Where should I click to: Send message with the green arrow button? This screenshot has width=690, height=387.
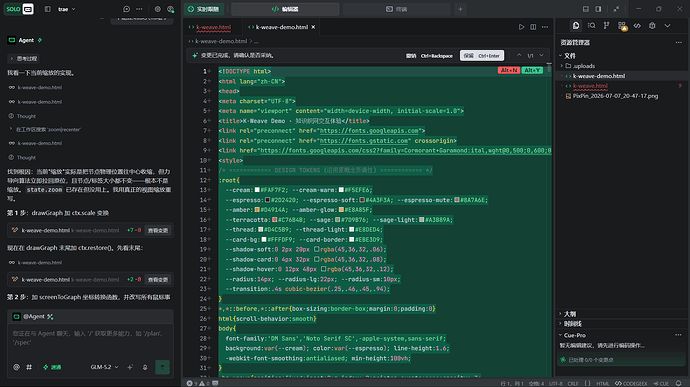pos(162,367)
